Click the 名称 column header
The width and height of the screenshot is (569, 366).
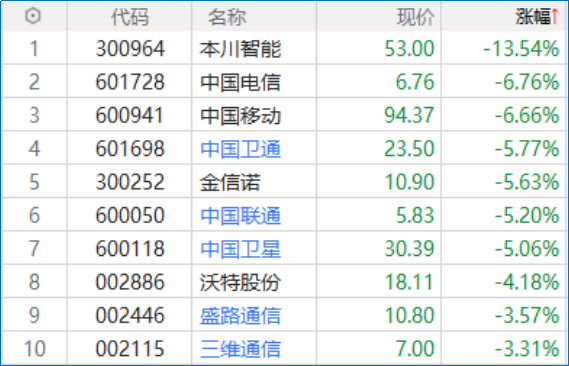coord(227,17)
